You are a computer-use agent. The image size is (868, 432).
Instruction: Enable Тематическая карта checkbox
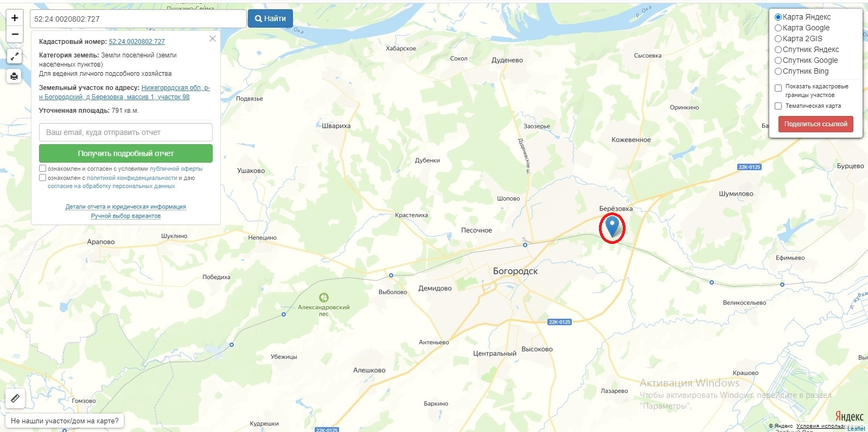[778, 106]
